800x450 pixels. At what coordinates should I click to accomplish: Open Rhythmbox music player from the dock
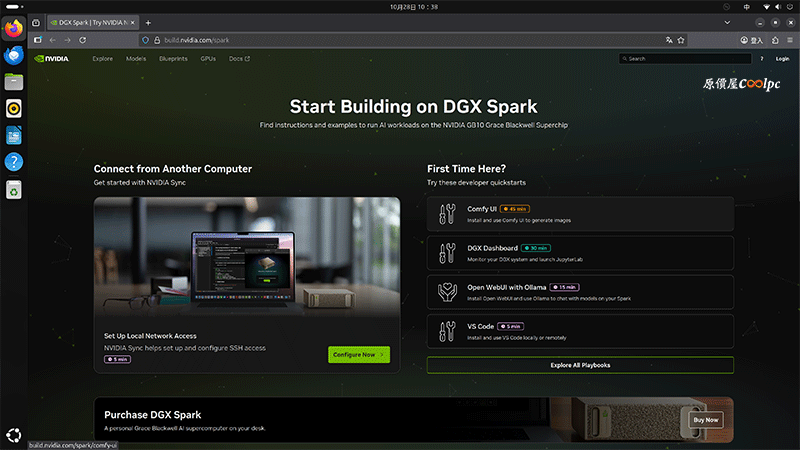tap(14, 108)
